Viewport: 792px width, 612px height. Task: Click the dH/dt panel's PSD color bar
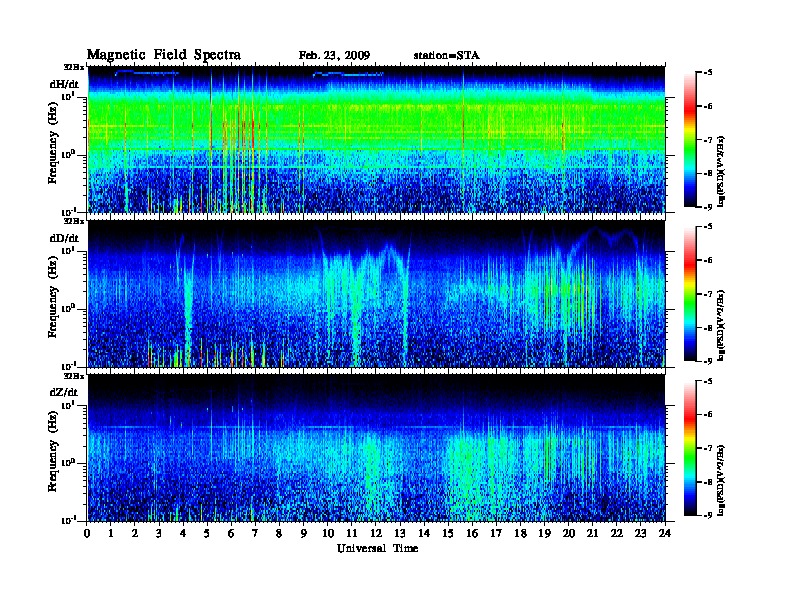click(690, 140)
